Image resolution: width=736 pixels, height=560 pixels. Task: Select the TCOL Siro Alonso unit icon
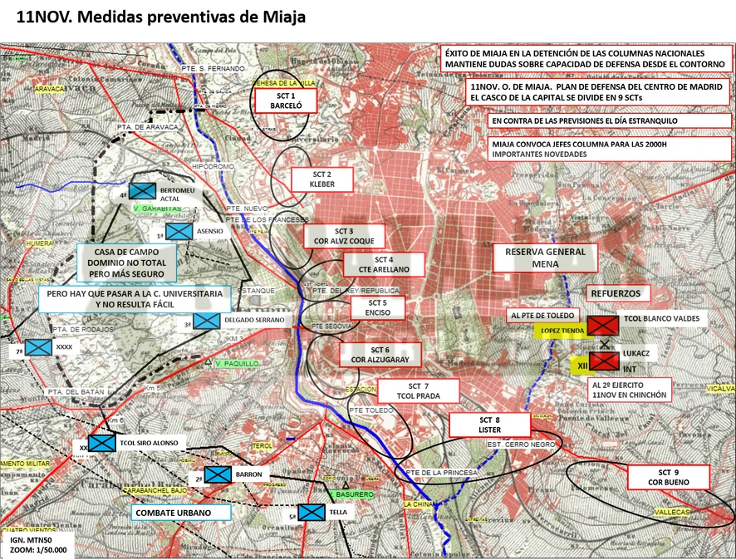click(x=102, y=443)
